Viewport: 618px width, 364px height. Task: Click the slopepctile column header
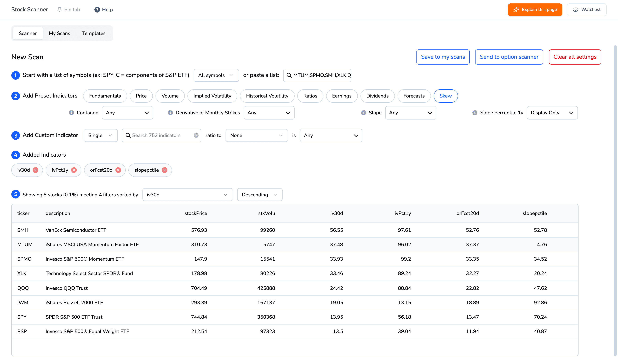click(535, 213)
